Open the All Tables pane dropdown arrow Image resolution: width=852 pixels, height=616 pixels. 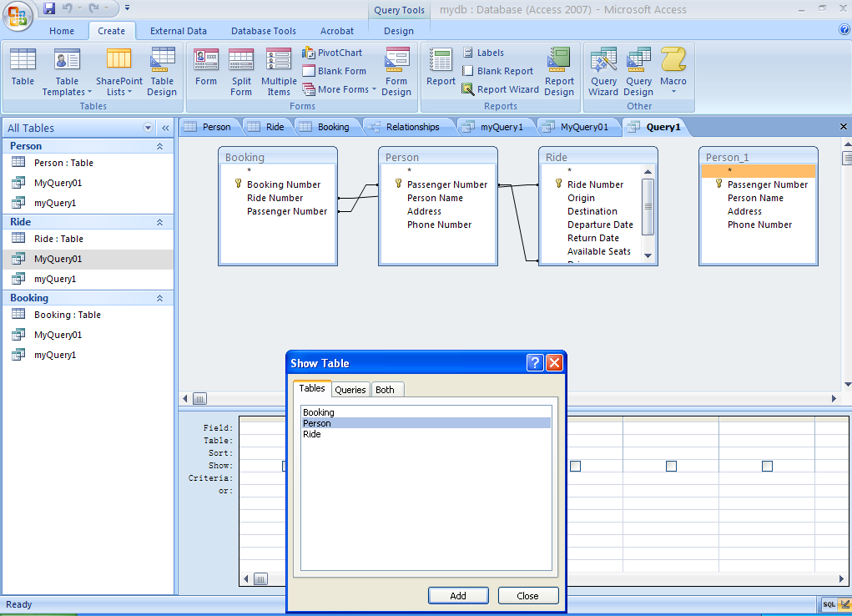(x=149, y=128)
